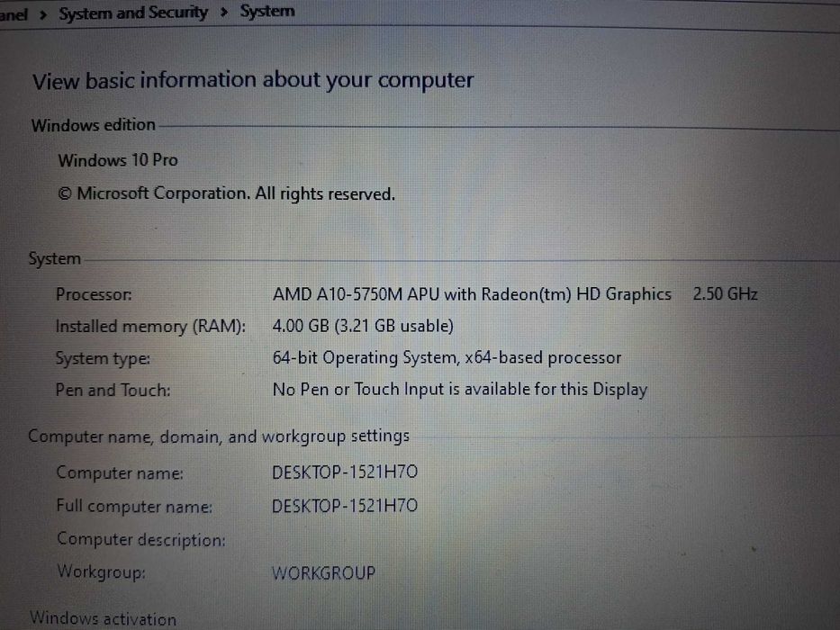Click the 'Processor:' label
The height and width of the screenshot is (630, 840).
(94, 294)
